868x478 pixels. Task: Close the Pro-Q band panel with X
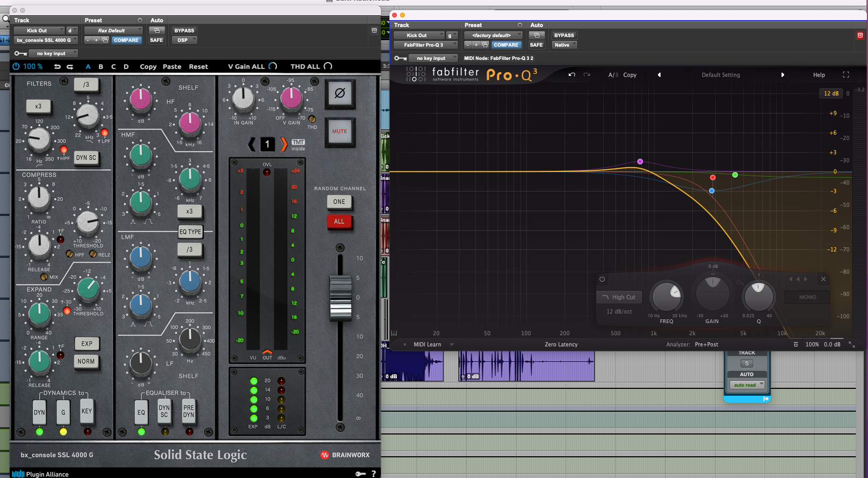coord(823,279)
